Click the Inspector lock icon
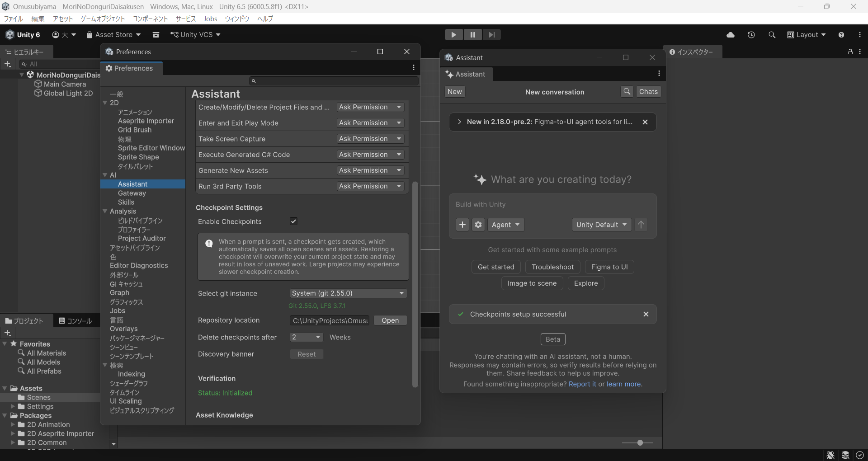868x461 pixels. click(x=850, y=52)
